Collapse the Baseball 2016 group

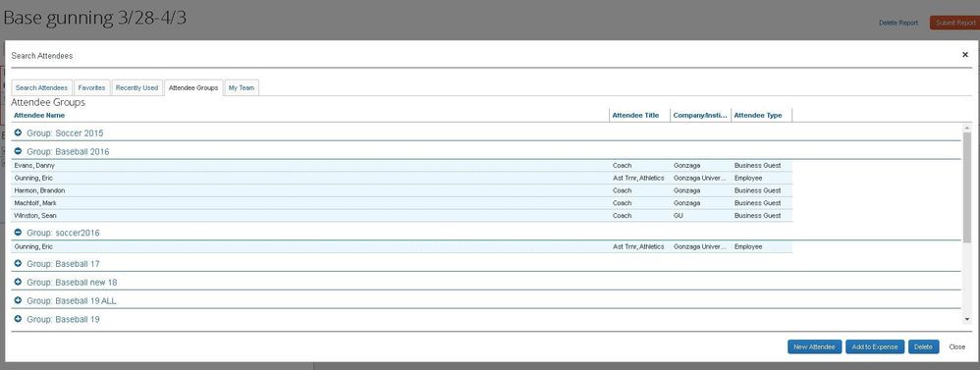pos(18,151)
